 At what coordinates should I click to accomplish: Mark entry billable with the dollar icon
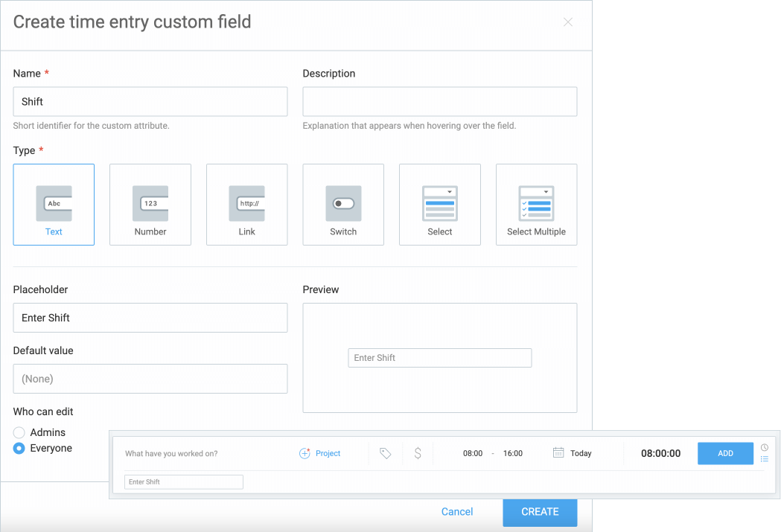point(418,452)
